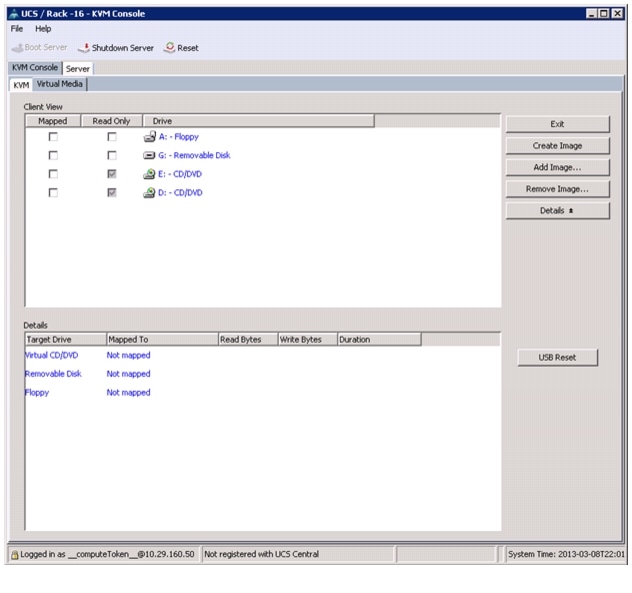This screenshot has width=632, height=593.
Task: Switch to the Server tab
Action: click(78, 69)
